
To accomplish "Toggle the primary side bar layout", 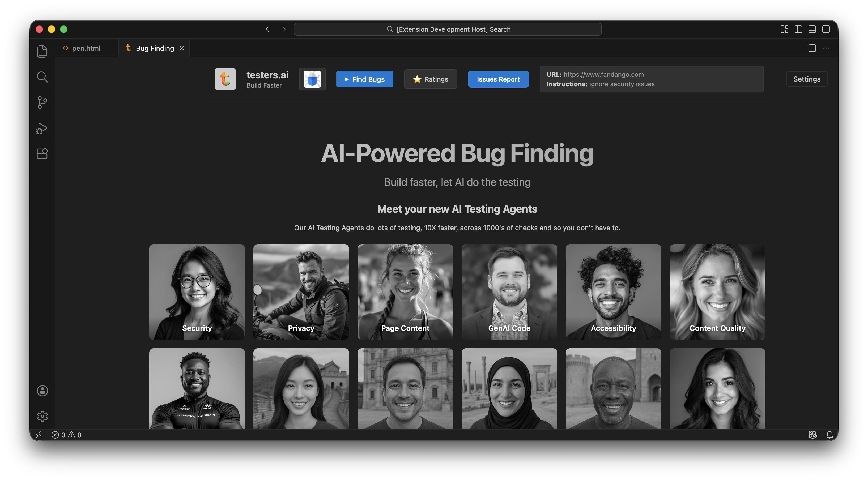I will pyautogui.click(x=798, y=29).
